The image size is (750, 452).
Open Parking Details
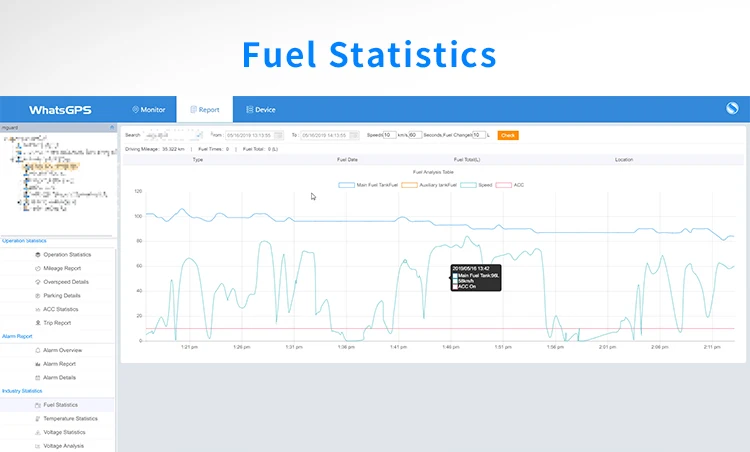pyautogui.click(x=62, y=296)
